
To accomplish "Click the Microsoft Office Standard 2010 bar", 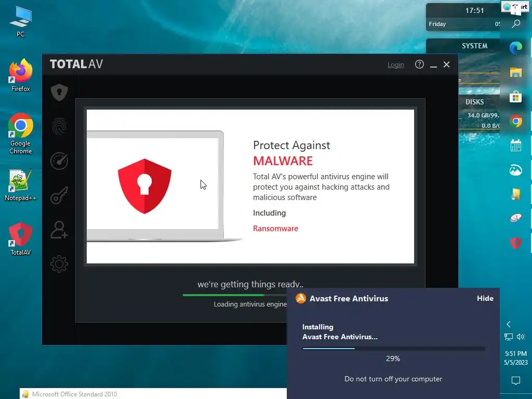I will click(153, 394).
